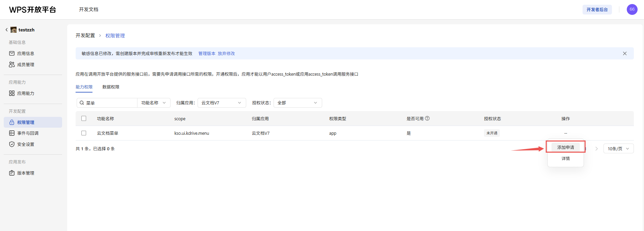This screenshot has height=231, width=644.
Task: Open the 66 user avatar menu
Action: pos(632,9)
